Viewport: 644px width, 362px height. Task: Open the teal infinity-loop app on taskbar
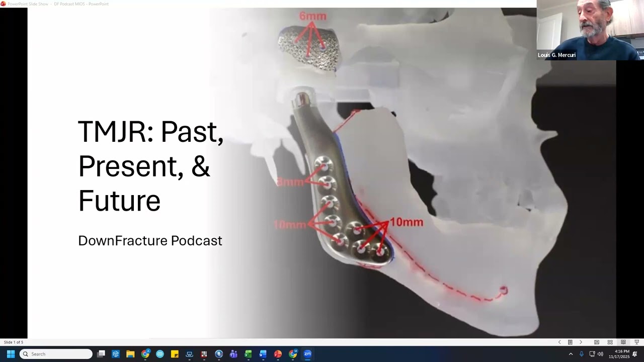160,354
